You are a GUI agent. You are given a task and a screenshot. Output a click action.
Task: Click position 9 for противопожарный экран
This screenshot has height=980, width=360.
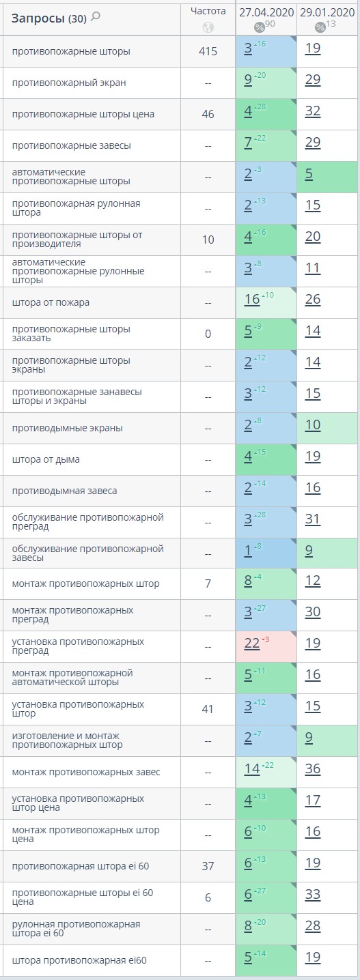coord(249,80)
